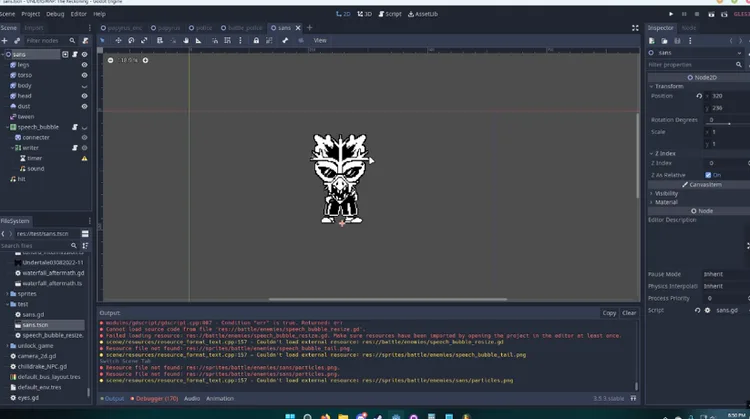Click the Filter nodes search field

[50, 41]
